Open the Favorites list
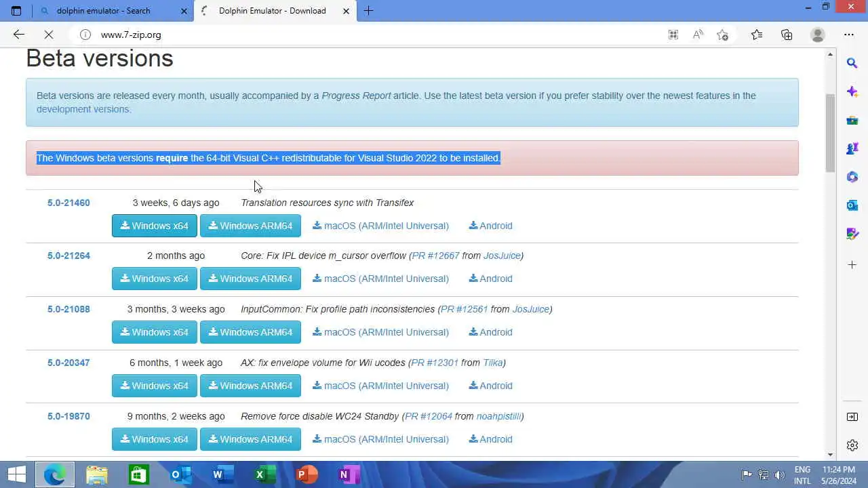868x488 pixels. (757, 35)
